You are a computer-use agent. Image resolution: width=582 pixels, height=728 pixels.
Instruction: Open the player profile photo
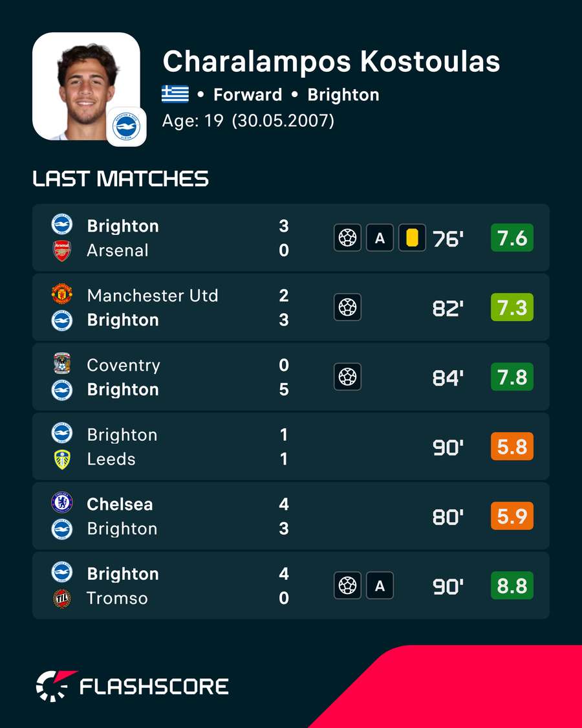click(86, 86)
